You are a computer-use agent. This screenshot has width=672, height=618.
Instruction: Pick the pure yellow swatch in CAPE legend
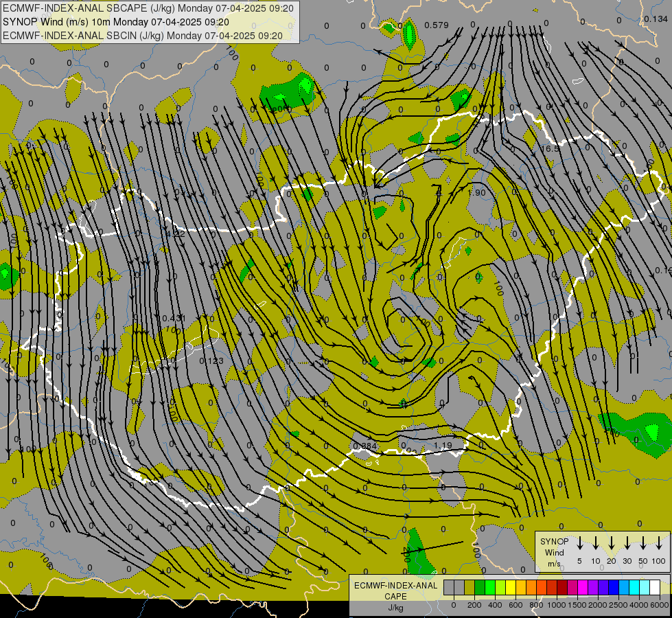pyautogui.click(x=511, y=587)
